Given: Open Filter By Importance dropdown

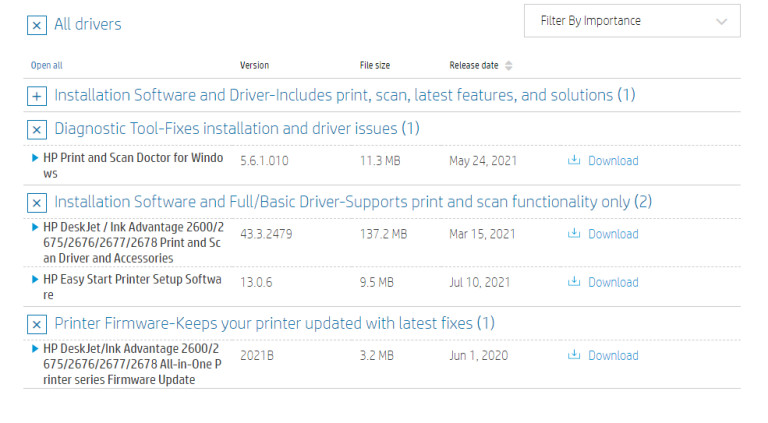Looking at the screenshot, I should click(x=632, y=21).
